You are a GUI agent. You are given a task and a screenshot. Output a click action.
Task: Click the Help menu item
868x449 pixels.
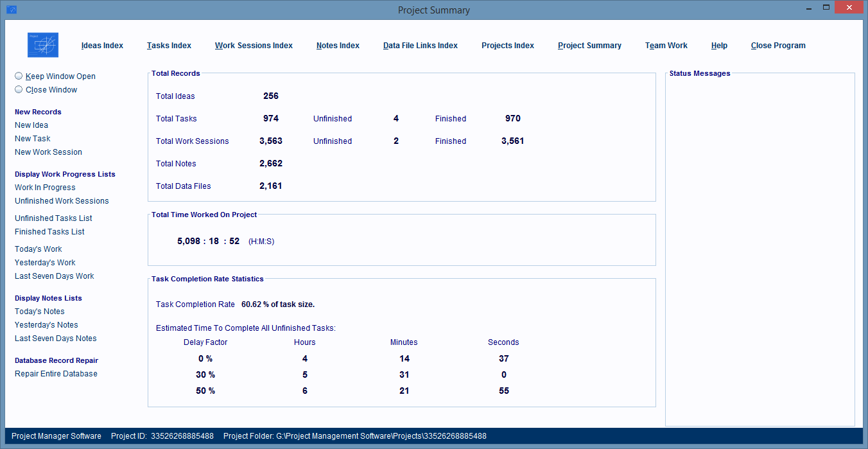[x=719, y=46]
